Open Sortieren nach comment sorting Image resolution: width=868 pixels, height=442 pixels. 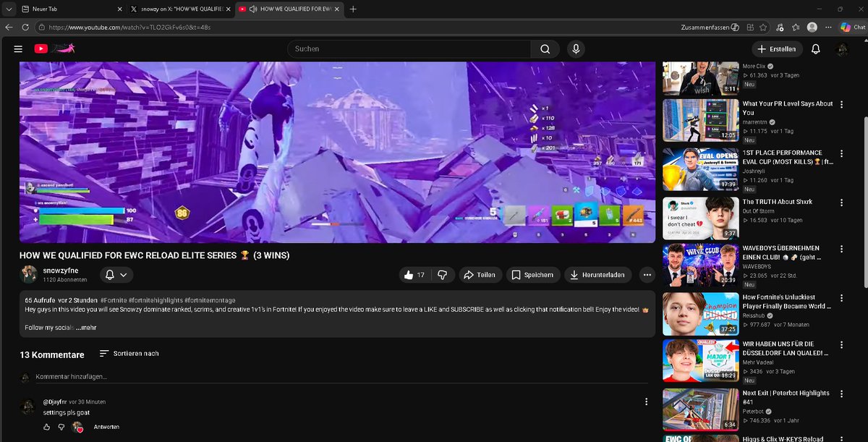[129, 354]
